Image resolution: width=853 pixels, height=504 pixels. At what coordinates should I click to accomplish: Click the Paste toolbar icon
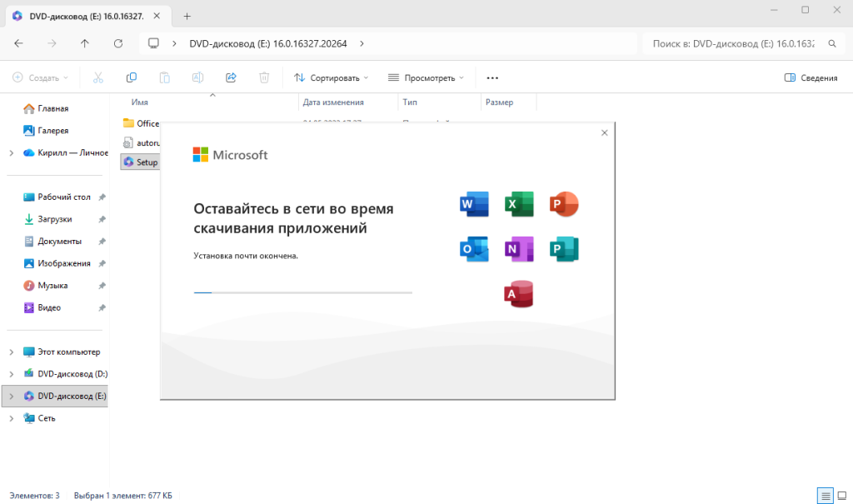164,77
